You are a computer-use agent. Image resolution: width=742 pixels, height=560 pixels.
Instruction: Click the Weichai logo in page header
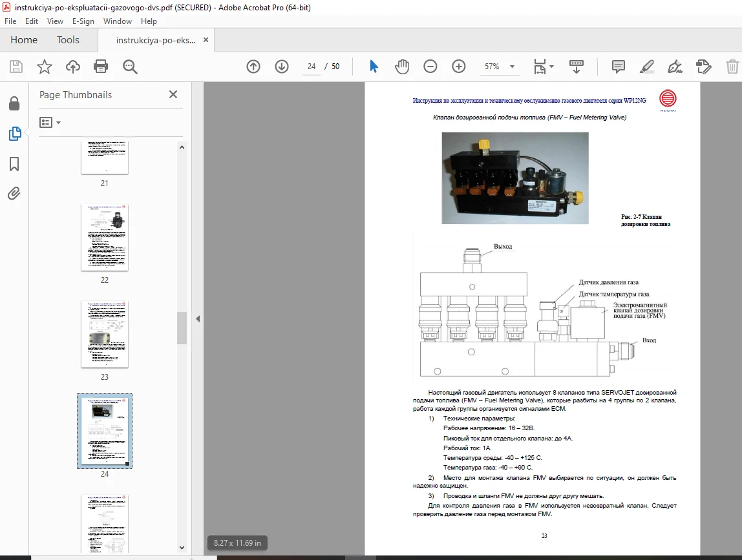(668, 100)
